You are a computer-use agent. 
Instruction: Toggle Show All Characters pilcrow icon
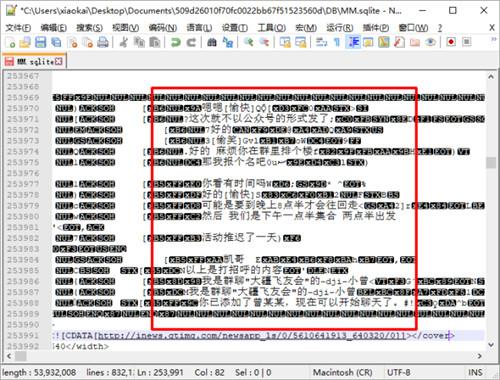(x=337, y=42)
